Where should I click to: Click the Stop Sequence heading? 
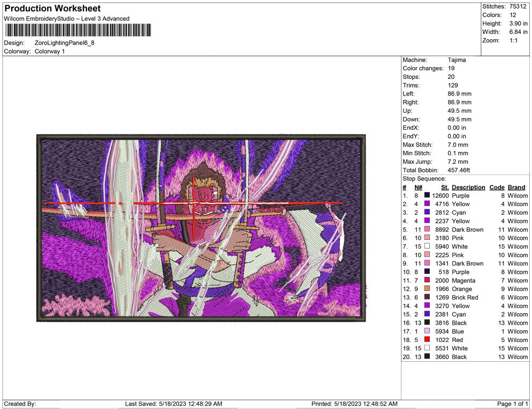point(424,179)
